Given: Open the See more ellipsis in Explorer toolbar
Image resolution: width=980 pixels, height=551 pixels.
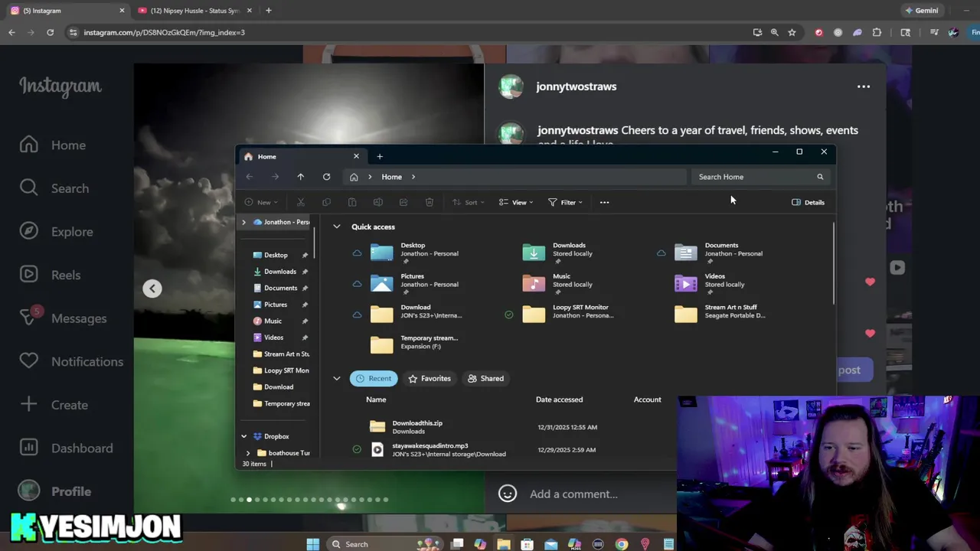Looking at the screenshot, I should point(604,202).
